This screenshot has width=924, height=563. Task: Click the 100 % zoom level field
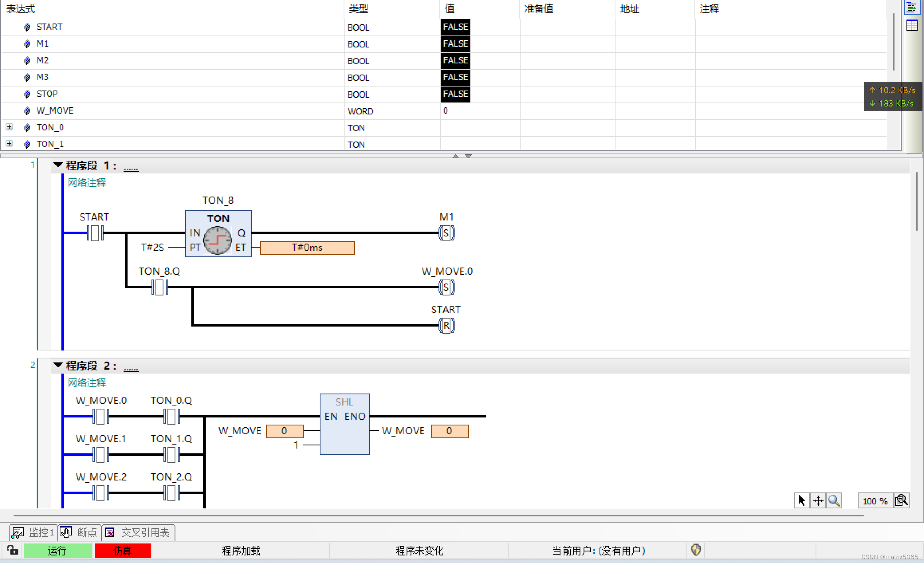875,501
